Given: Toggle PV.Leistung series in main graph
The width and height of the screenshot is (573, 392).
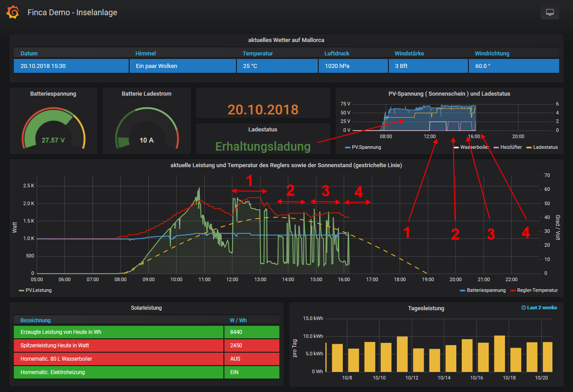Looking at the screenshot, I should click(x=38, y=290).
